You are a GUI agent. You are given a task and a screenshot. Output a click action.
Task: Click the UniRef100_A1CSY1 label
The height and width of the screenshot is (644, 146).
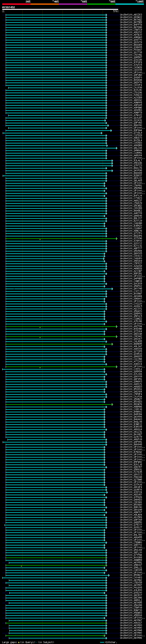pyautogui.click(x=131, y=309)
